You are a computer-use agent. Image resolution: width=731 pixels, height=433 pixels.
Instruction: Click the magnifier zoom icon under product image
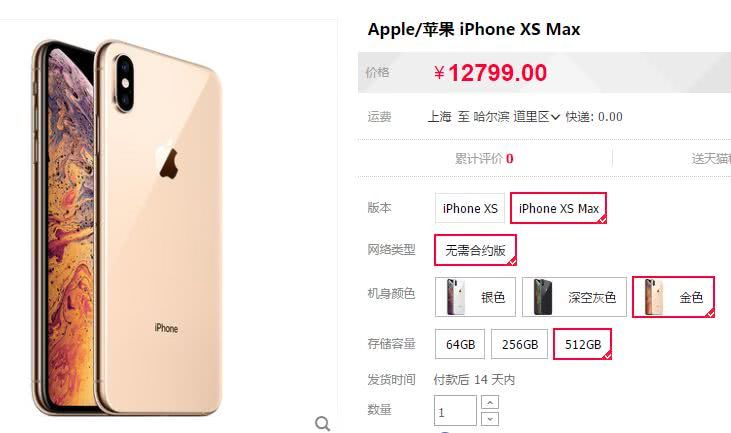click(322, 423)
